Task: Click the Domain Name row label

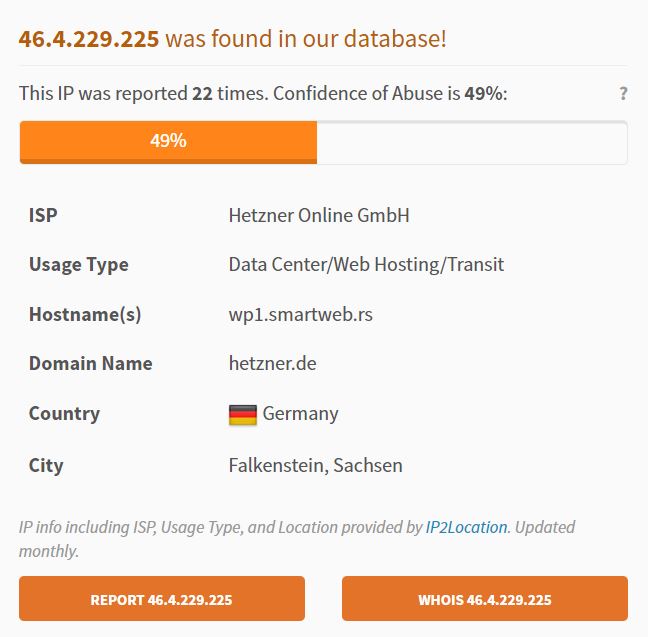Action: click(91, 363)
